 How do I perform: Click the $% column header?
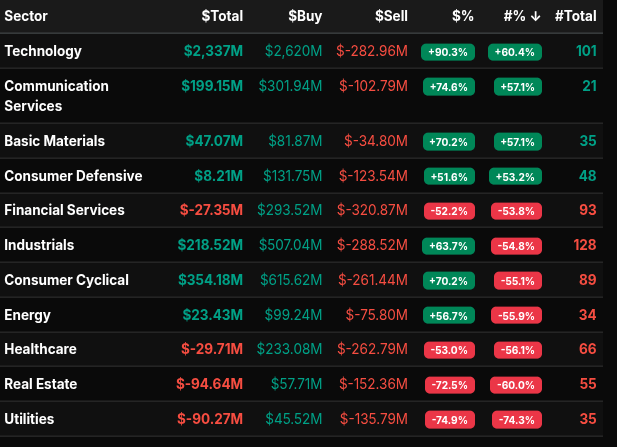click(462, 16)
